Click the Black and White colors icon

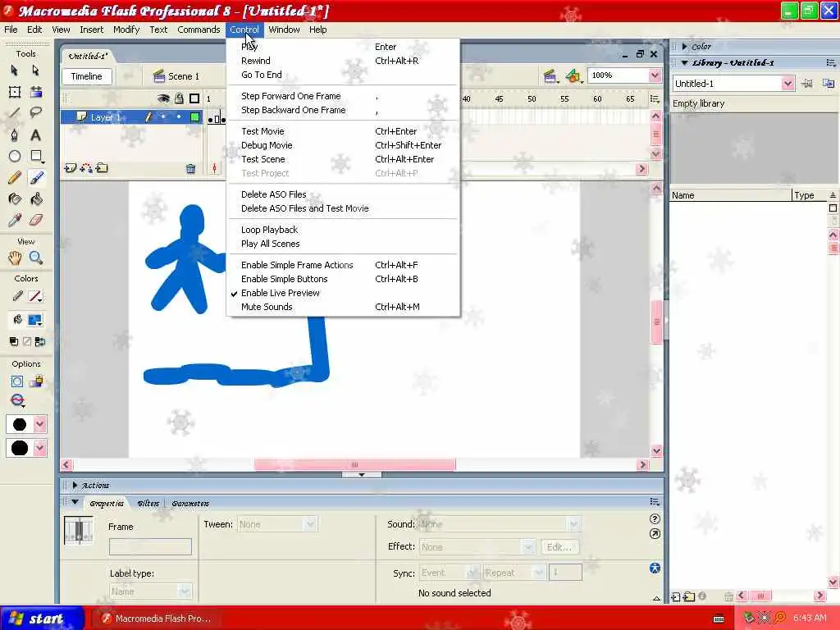pos(13,341)
